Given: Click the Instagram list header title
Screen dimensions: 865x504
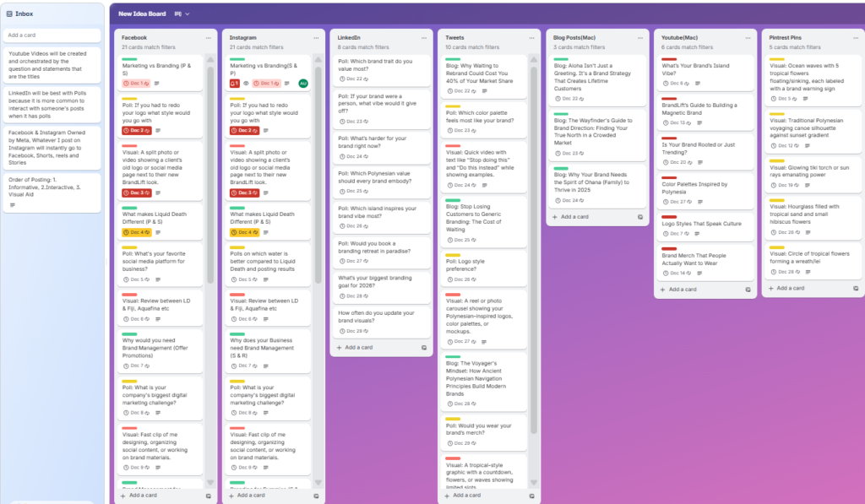Looking at the screenshot, I should 244,38.
